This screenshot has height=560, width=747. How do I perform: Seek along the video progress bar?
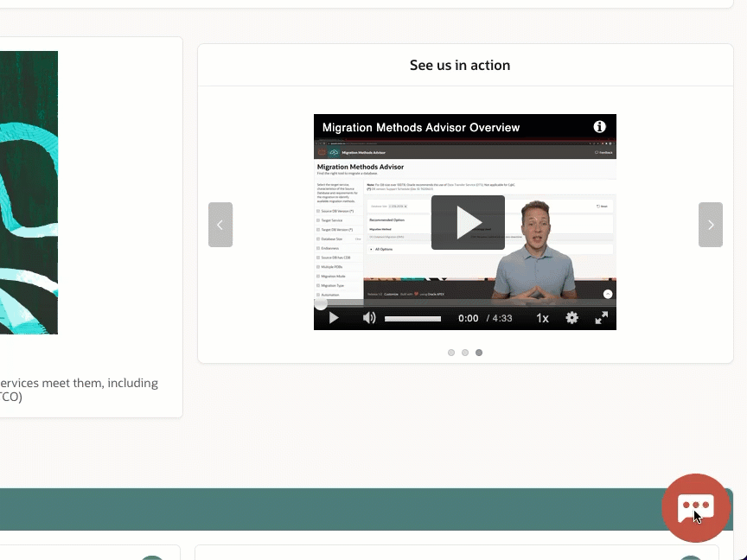pyautogui.click(x=465, y=304)
